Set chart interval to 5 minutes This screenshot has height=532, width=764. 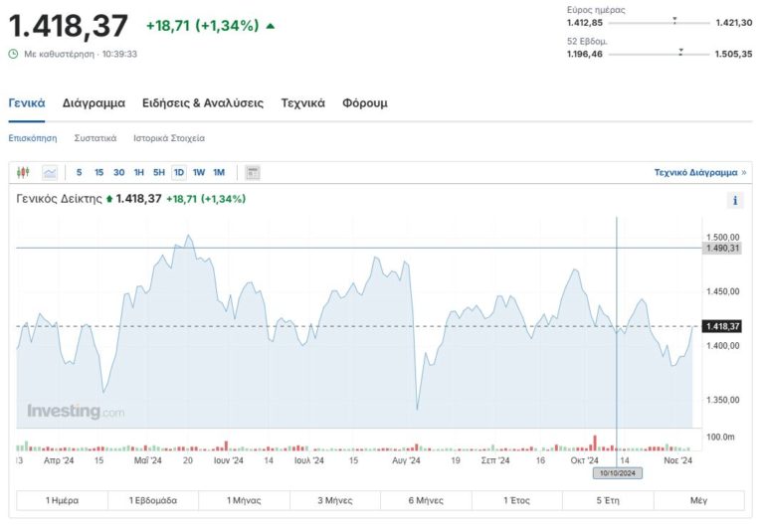coord(80,173)
